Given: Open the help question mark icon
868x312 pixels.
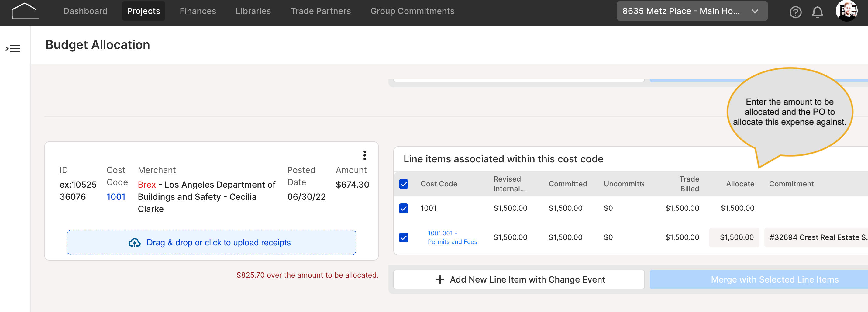Looking at the screenshot, I should tap(795, 12).
